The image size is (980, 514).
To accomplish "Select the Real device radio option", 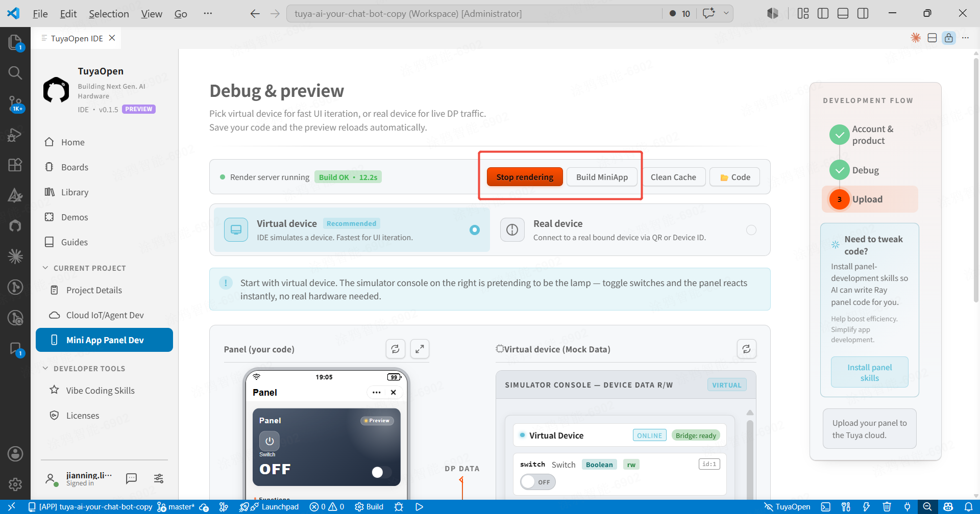I will [751, 230].
